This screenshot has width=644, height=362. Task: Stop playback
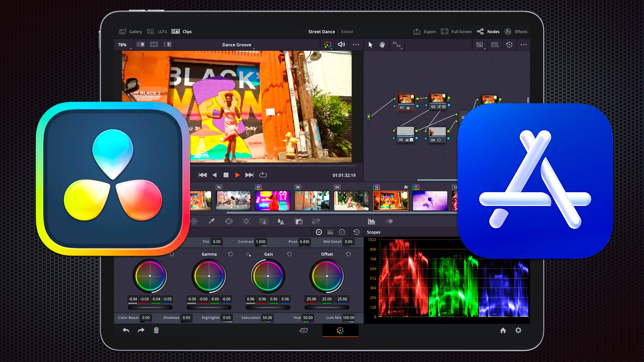226,175
